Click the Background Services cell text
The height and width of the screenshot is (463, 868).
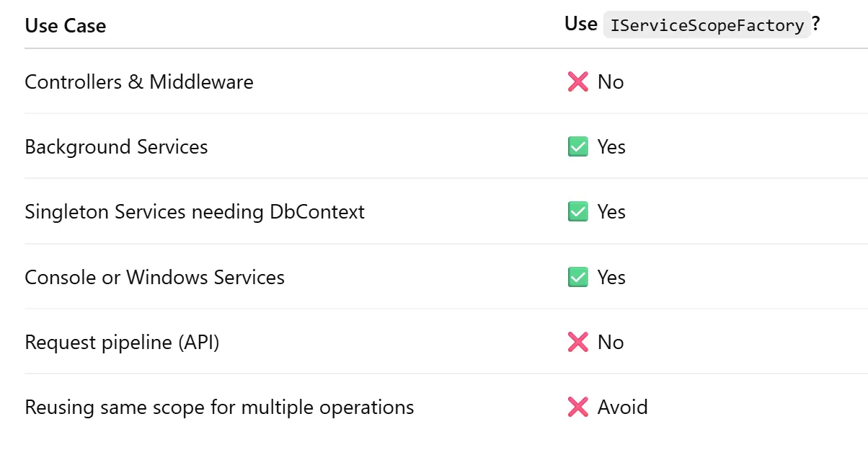pyautogui.click(x=116, y=147)
